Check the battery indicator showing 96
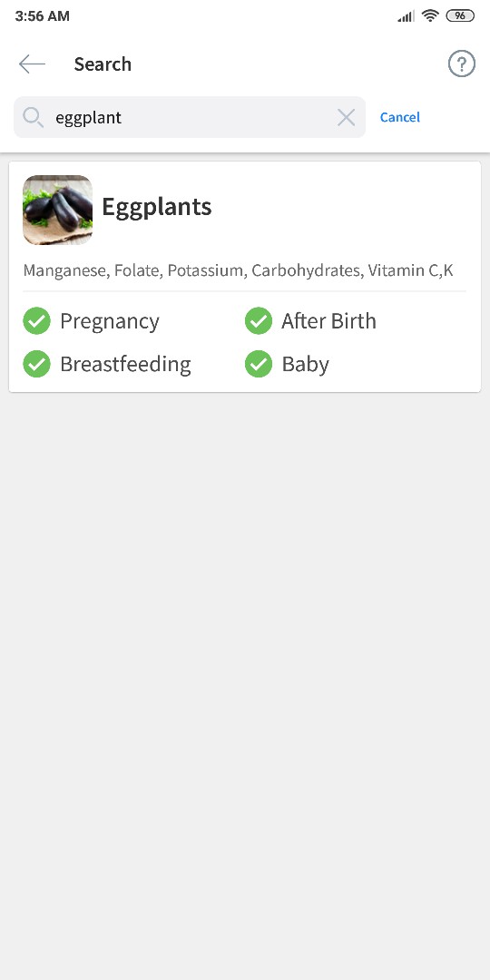 459,15
